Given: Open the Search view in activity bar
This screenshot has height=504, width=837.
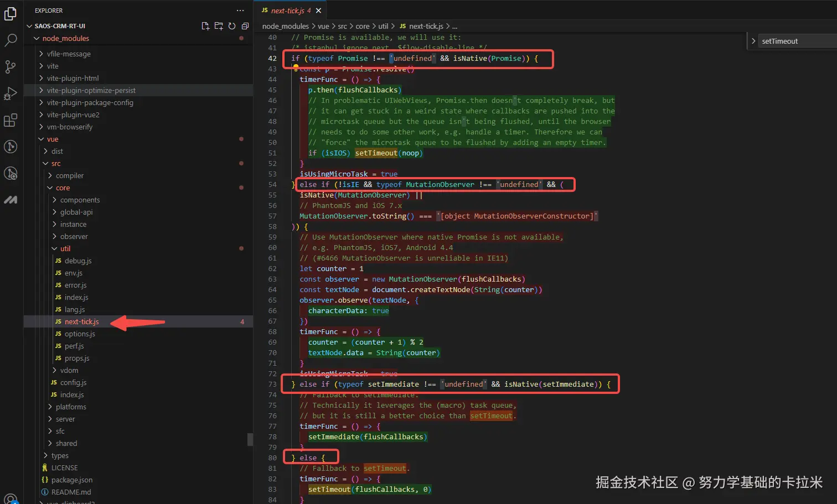Looking at the screenshot, I should click(11, 40).
